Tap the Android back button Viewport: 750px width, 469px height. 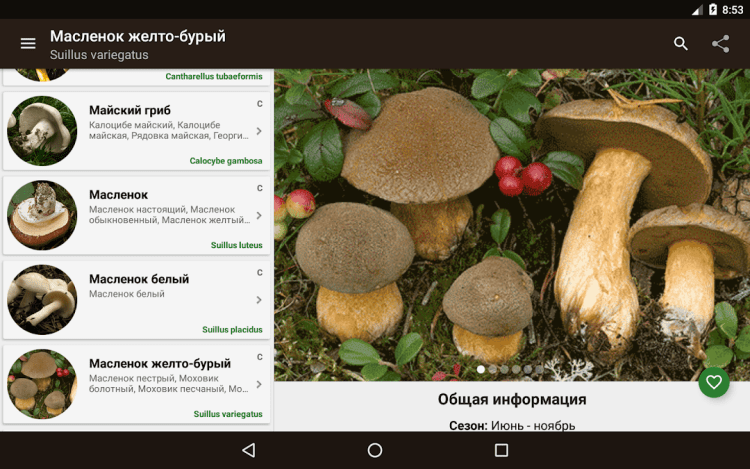[x=249, y=450]
